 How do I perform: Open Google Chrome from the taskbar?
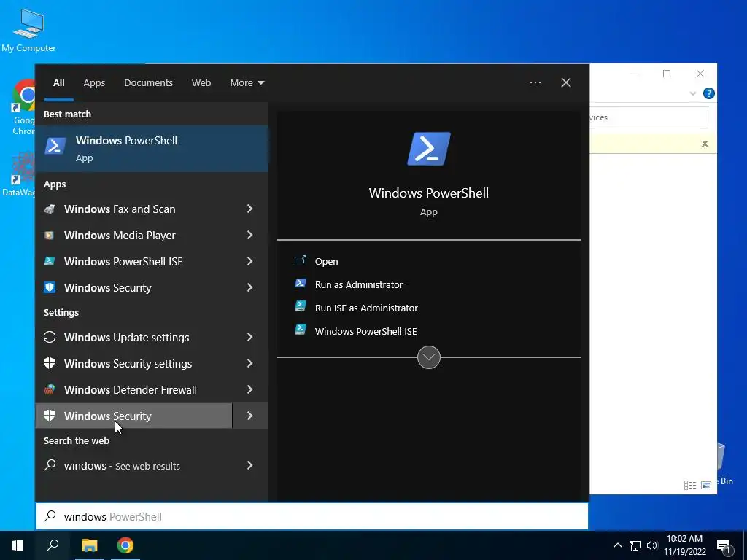pyautogui.click(x=125, y=545)
